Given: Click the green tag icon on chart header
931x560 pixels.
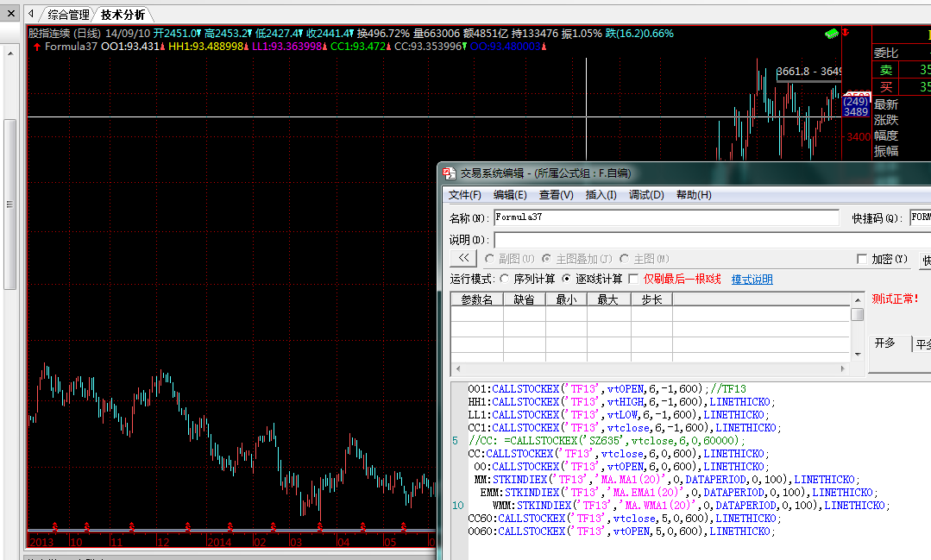Looking at the screenshot, I should pyautogui.click(x=831, y=34).
